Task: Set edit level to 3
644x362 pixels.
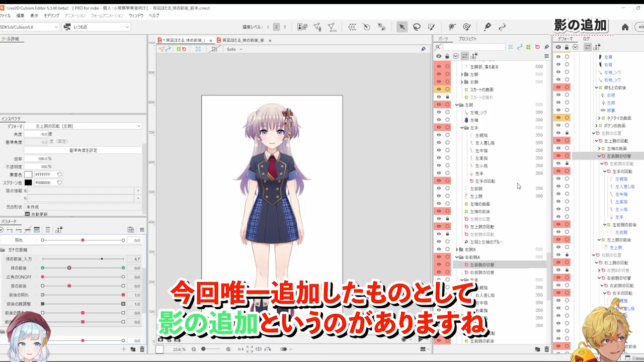Action: tap(284, 27)
